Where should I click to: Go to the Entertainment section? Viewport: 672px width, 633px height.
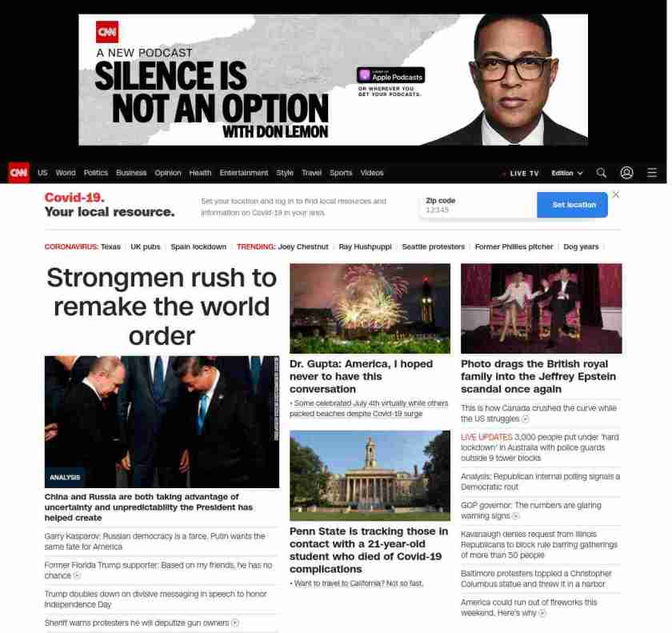pyautogui.click(x=244, y=173)
